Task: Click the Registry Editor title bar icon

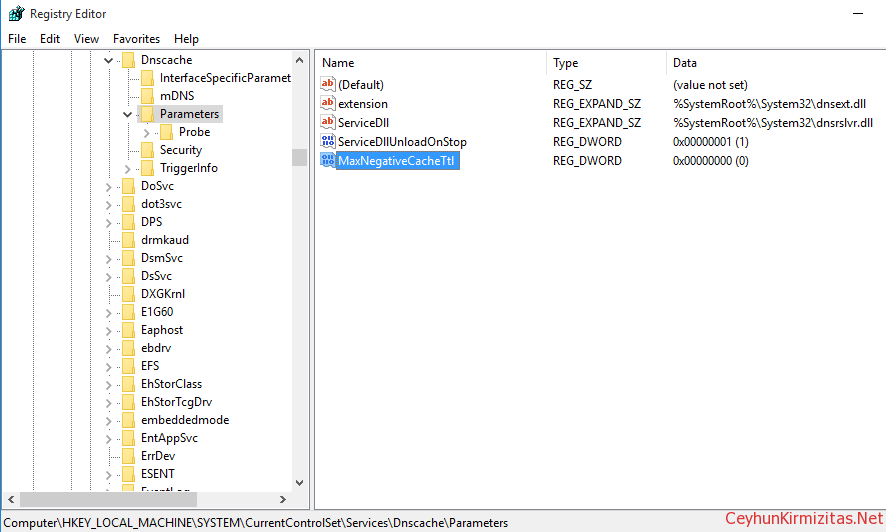Action: tap(16, 14)
